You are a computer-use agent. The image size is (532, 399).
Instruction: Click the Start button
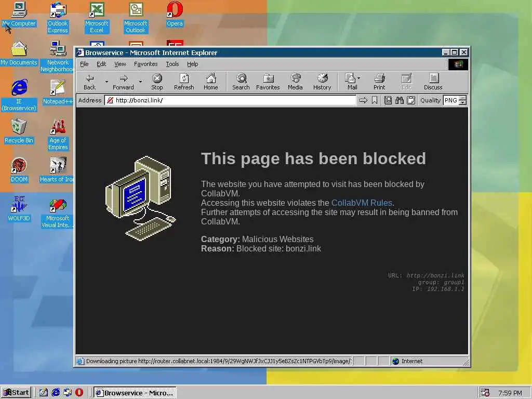point(16,393)
